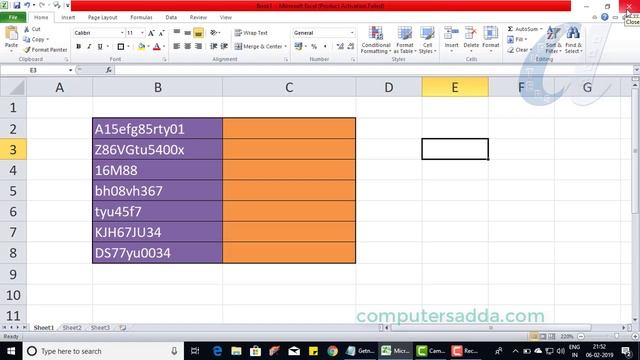
Task: Click the Percent Style icon
Action: [314, 47]
